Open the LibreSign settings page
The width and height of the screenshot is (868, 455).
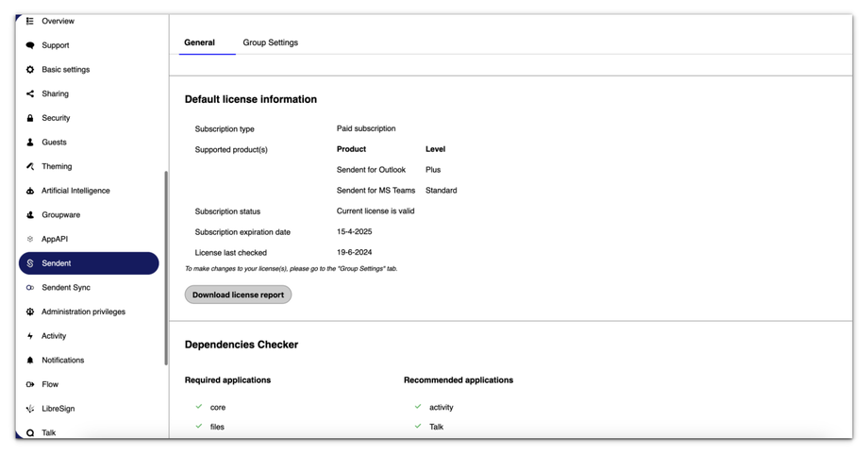(58, 409)
